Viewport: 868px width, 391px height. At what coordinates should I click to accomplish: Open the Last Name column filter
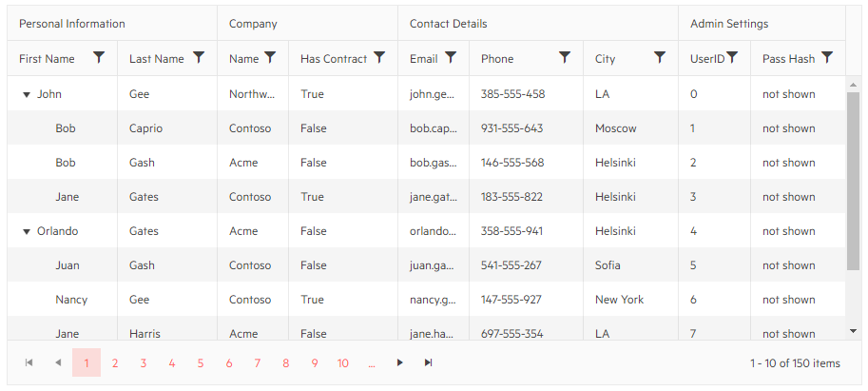click(x=199, y=58)
